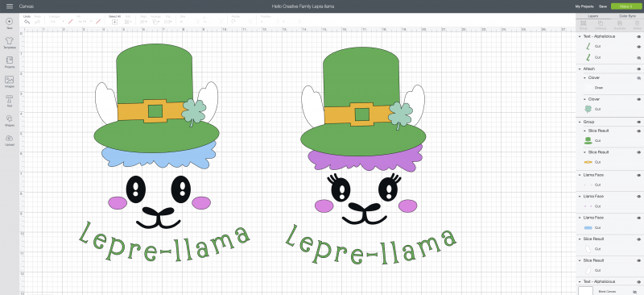This screenshot has height=295, width=644.
Task: Select the Attach layer row
Action: 610,69
